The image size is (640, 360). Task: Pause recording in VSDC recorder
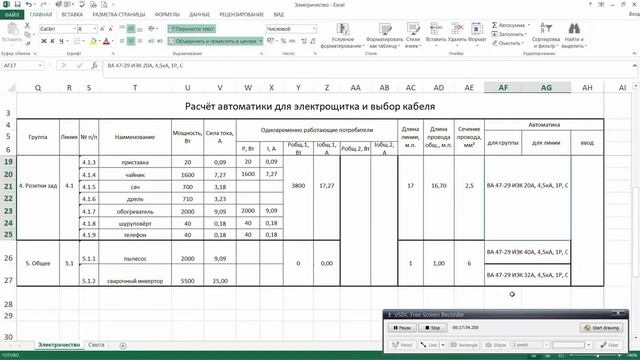(402, 328)
